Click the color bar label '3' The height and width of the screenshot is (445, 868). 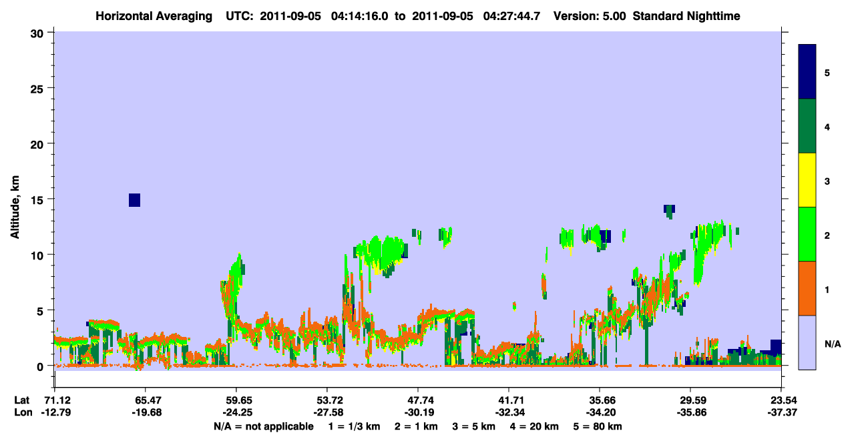827,180
